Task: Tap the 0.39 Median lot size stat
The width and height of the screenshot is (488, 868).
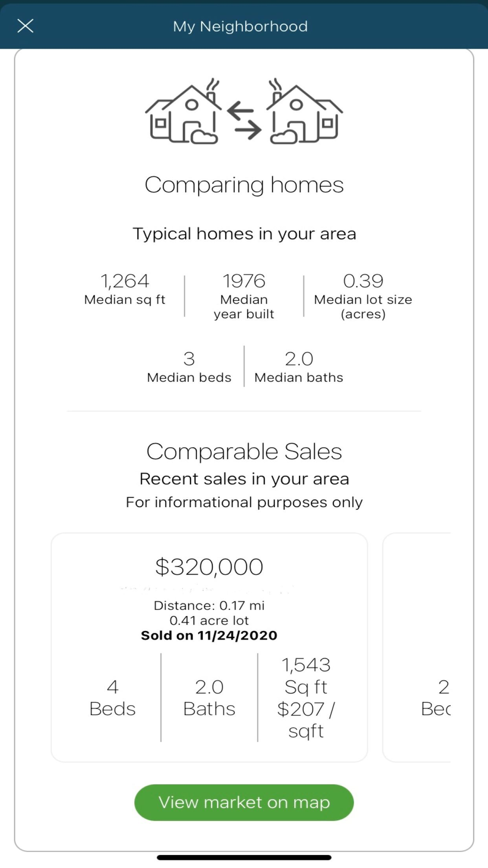Action: click(363, 295)
